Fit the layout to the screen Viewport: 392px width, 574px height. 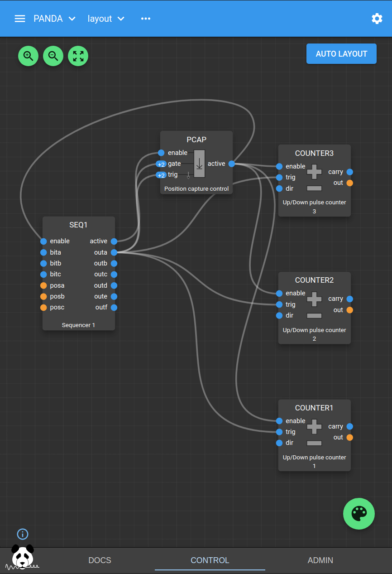[78, 56]
